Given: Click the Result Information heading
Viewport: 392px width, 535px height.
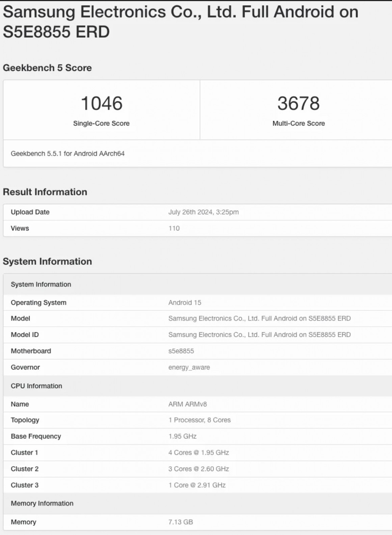Looking at the screenshot, I should pyautogui.click(x=45, y=192).
